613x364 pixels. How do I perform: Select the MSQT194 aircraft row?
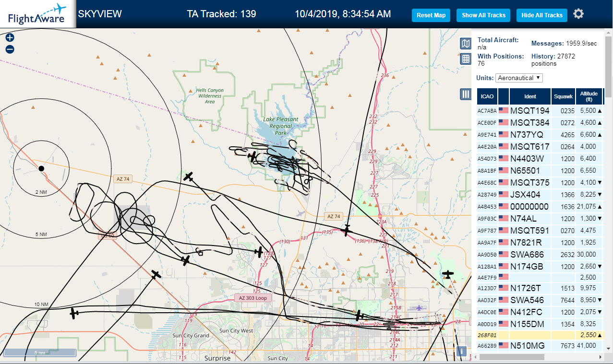(540, 111)
